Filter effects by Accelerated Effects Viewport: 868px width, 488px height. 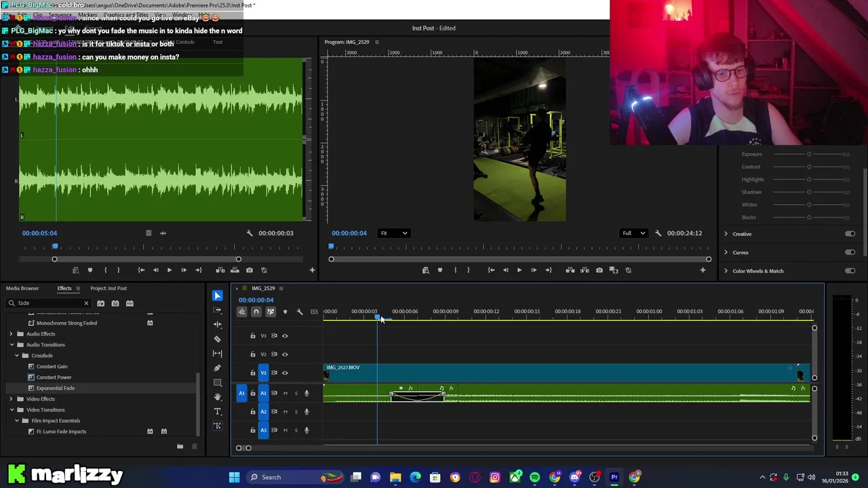pyautogui.click(x=100, y=303)
